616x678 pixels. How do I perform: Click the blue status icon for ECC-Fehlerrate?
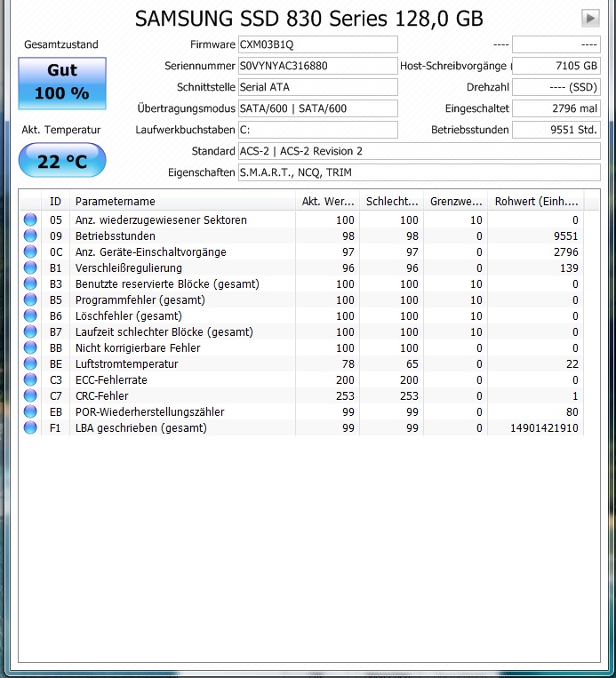(30, 379)
